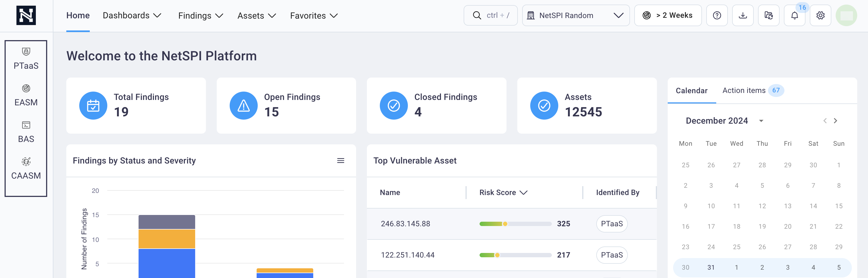Click the download icon in header
868x278 pixels.
tap(743, 15)
